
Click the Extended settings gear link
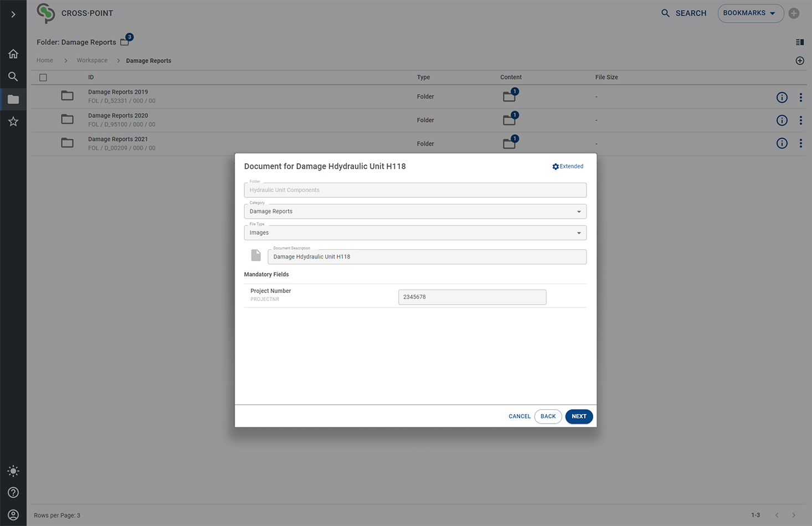pyautogui.click(x=568, y=167)
